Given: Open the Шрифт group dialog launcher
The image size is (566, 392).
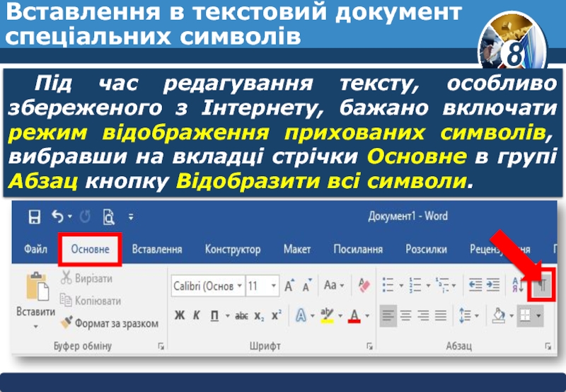Looking at the screenshot, I should 370,346.
